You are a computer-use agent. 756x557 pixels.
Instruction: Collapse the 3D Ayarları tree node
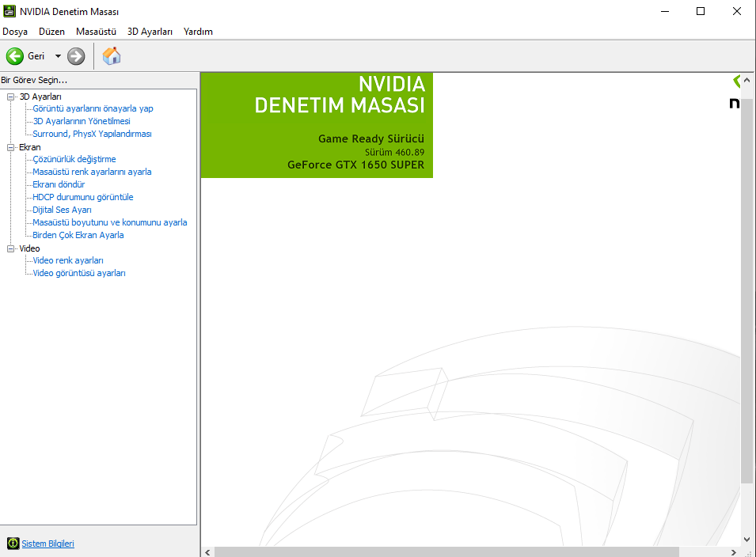[11, 97]
